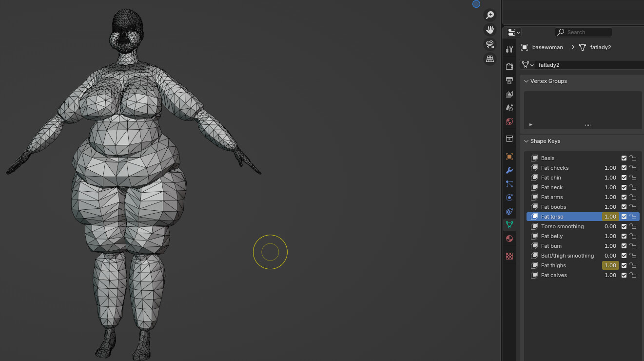Click the Fat thighs value slider
The image size is (644, 361).
click(x=610, y=265)
